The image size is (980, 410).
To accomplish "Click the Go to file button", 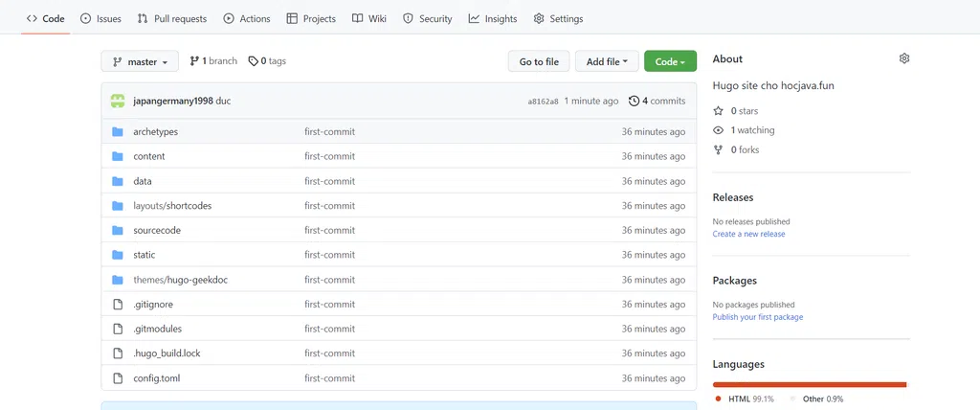I will tap(539, 61).
